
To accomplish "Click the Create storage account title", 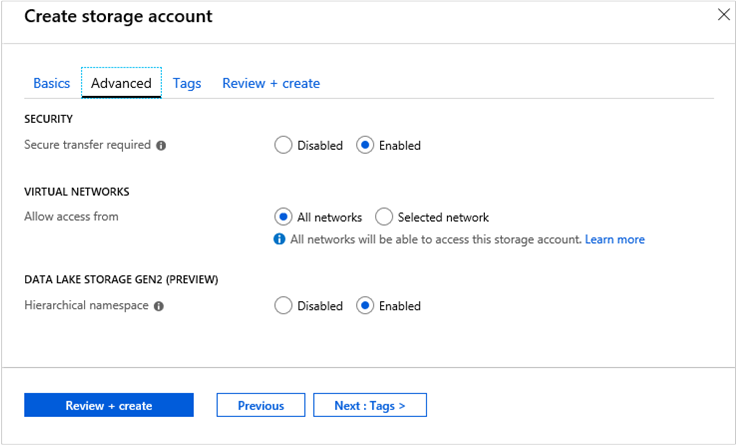I will (118, 17).
